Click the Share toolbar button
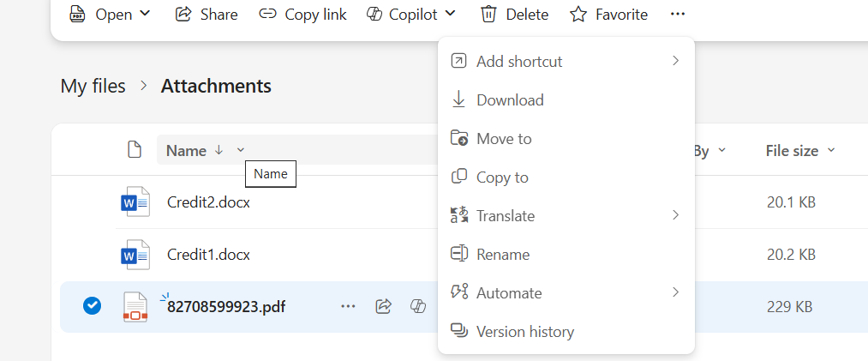Image resolution: width=868 pixels, height=361 pixels. pyautogui.click(x=206, y=14)
